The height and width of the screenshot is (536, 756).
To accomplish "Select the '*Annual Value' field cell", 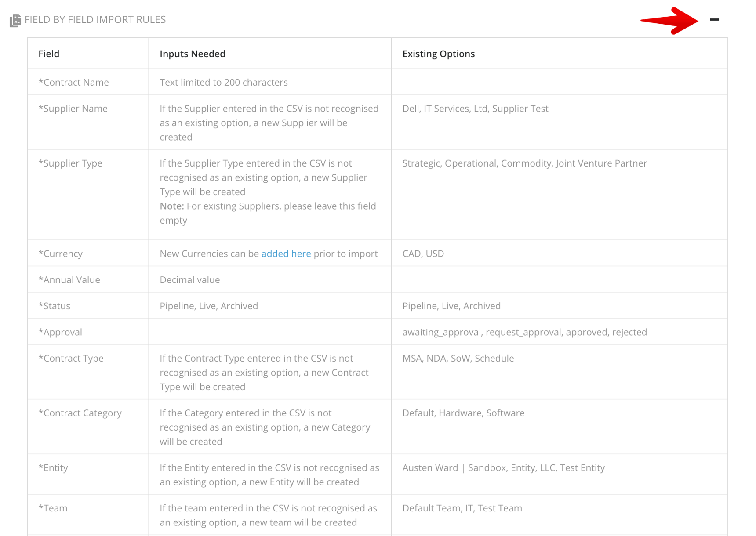I will [x=69, y=280].
